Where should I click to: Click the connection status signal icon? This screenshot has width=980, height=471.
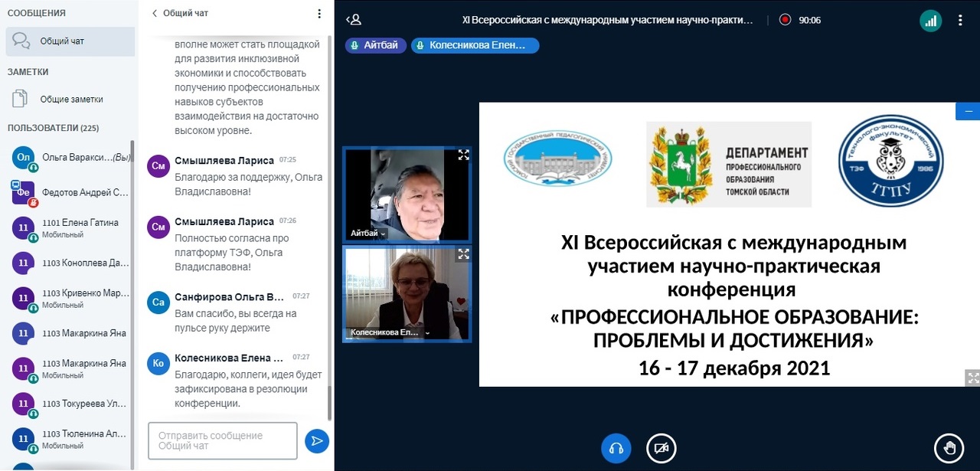(x=930, y=21)
